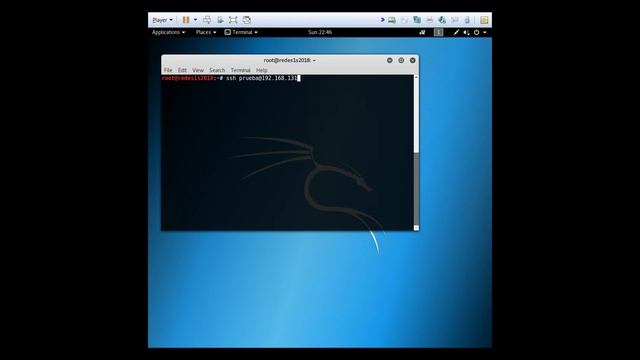Viewport: 640px width, 360px height.
Task: Click the ssh prueba@192.168.131 command text
Action: 262,78
